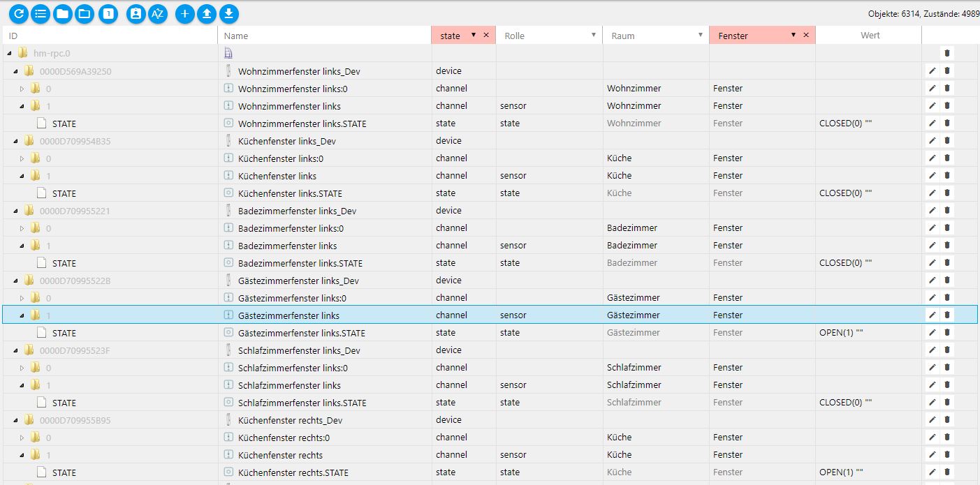Image resolution: width=980 pixels, height=485 pixels.
Task: Upload objects from JSON file
Action: [x=207, y=13]
